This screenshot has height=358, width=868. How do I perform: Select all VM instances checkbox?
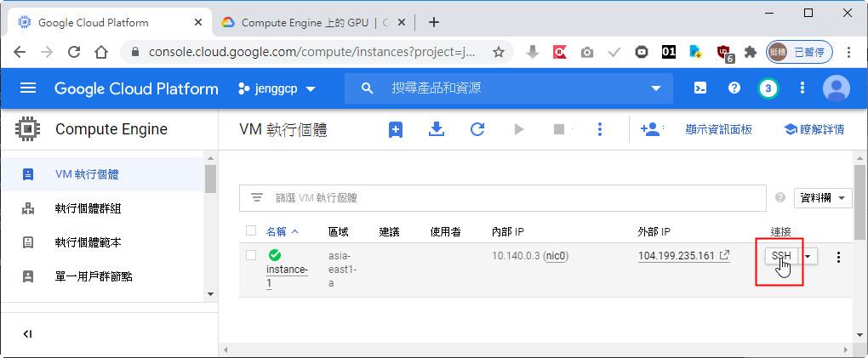tap(251, 230)
